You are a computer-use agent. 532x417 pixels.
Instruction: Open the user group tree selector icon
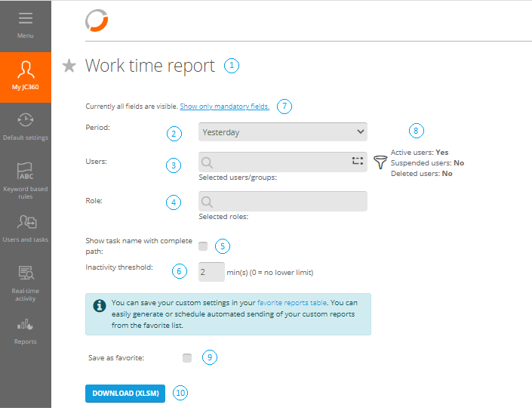[358, 161]
